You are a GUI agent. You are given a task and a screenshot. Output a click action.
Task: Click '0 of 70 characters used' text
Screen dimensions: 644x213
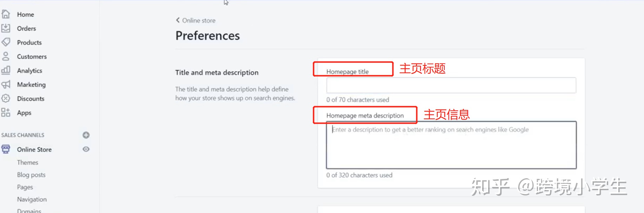[358, 100]
